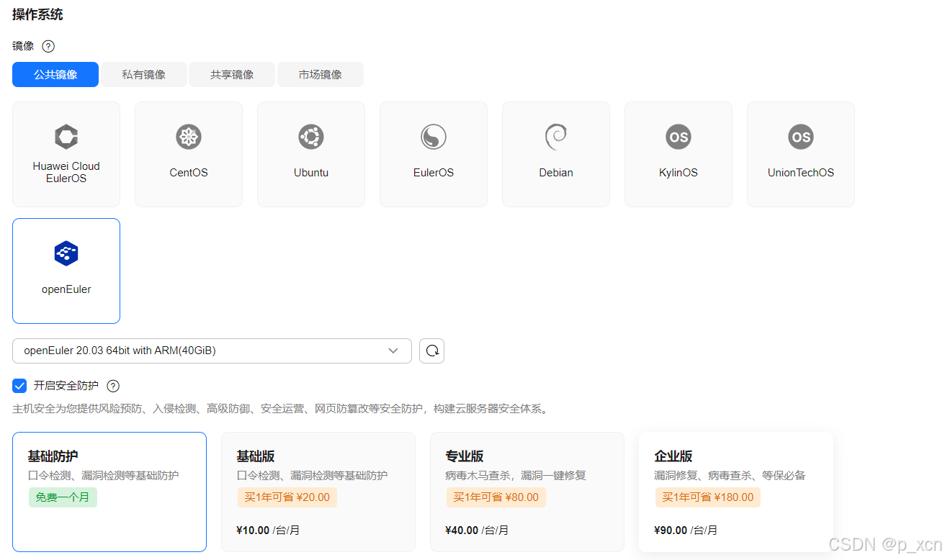The image size is (945, 560).
Task: Open help tooltip next to 镜像
Action: 48,46
